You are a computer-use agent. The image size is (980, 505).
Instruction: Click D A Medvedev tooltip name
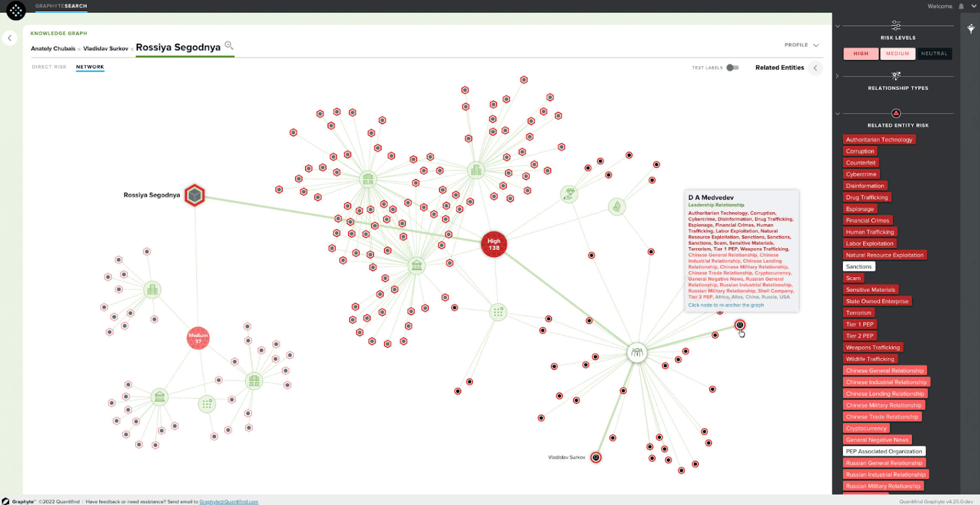[x=710, y=197]
